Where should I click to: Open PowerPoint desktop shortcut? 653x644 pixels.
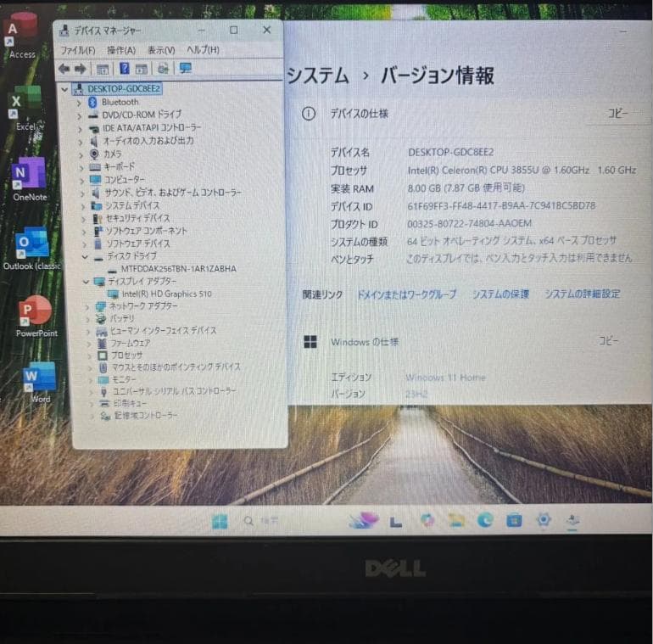36,316
